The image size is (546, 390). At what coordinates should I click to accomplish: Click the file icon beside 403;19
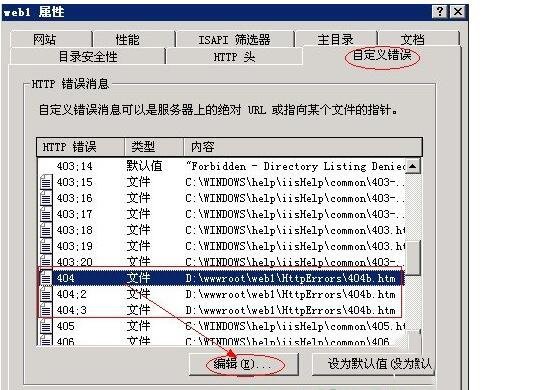(x=46, y=246)
